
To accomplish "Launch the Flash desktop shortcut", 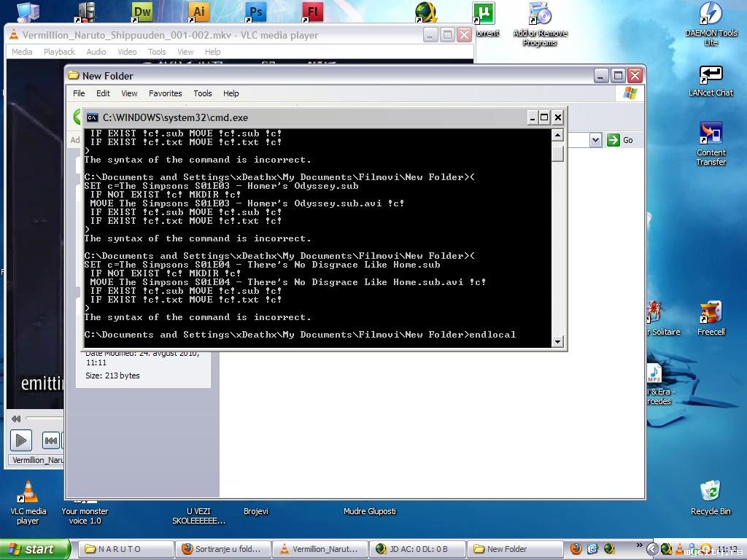I will click(313, 12).
